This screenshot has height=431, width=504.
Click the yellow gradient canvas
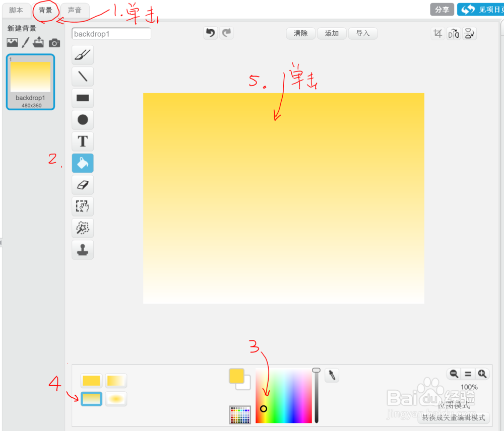point(283,198)
